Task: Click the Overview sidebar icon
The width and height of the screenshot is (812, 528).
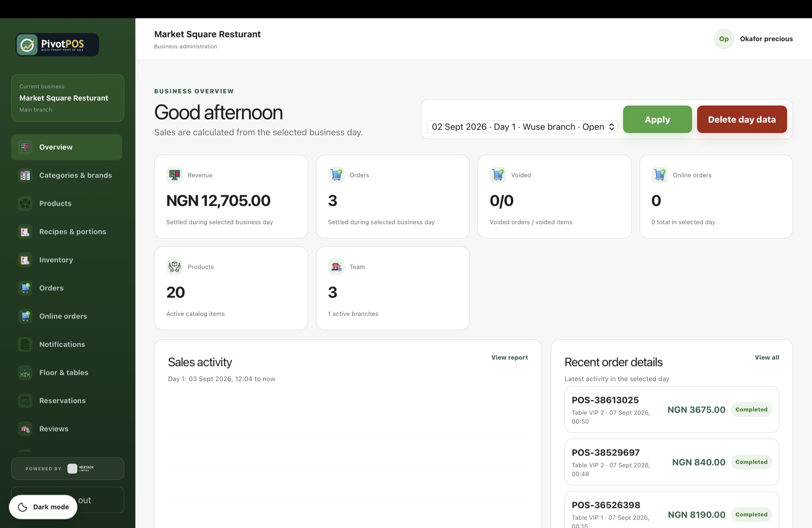Action: click(x=25, y=147)
